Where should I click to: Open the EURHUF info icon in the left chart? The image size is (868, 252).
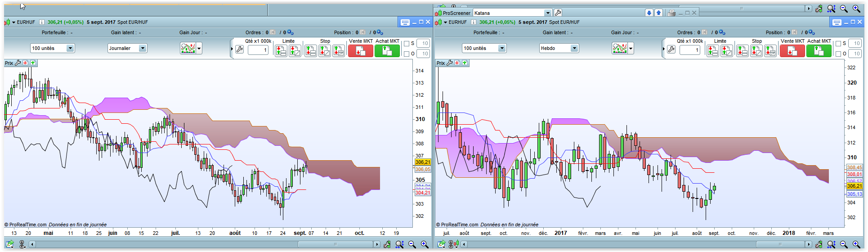(x=42, y=22)
